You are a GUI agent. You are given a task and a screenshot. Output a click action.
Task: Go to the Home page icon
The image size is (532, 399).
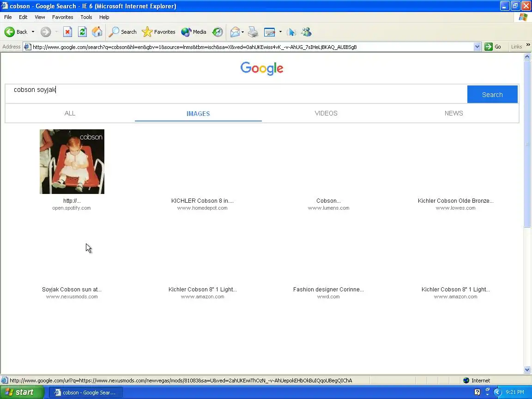point(97,32)
